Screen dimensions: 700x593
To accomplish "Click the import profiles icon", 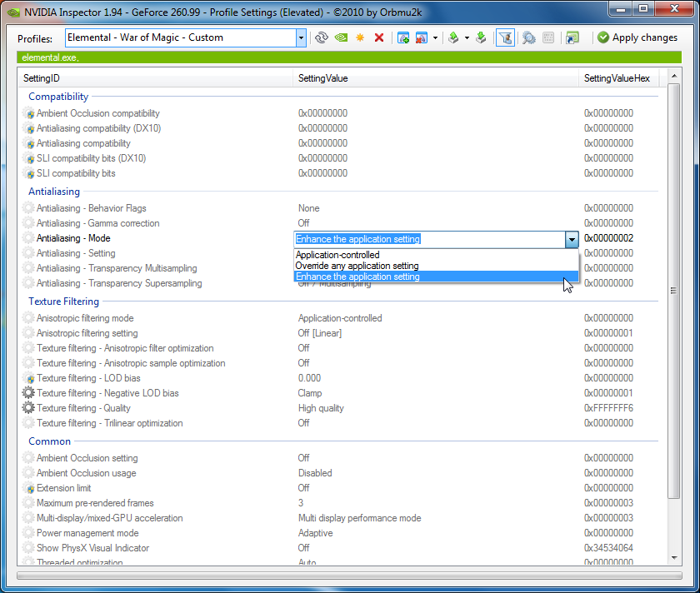I will pos(481,37).
